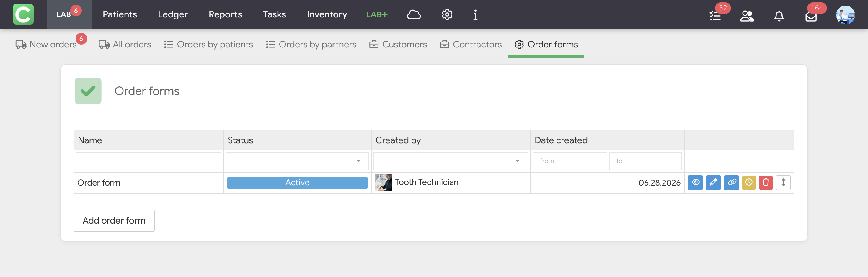Viewport: 868px width, 277px height.
Task: Toggle the Active status of Order form
Action: [x=297, y=183]
